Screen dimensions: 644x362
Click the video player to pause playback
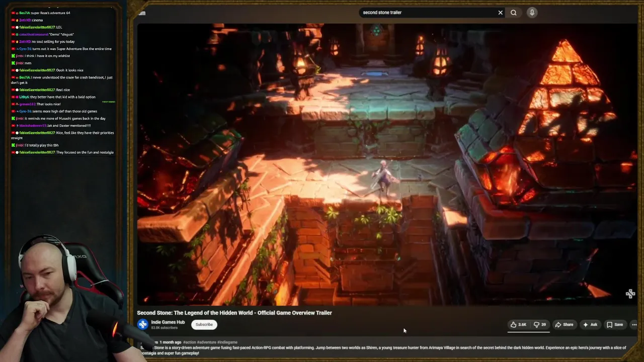coord(387,164)
